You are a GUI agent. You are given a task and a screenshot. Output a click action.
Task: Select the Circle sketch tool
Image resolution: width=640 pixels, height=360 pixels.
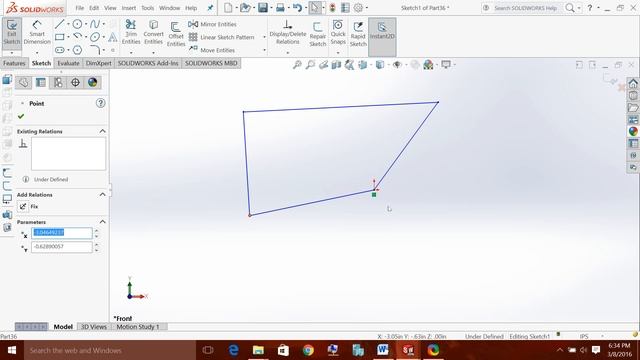tap(77, 24)
